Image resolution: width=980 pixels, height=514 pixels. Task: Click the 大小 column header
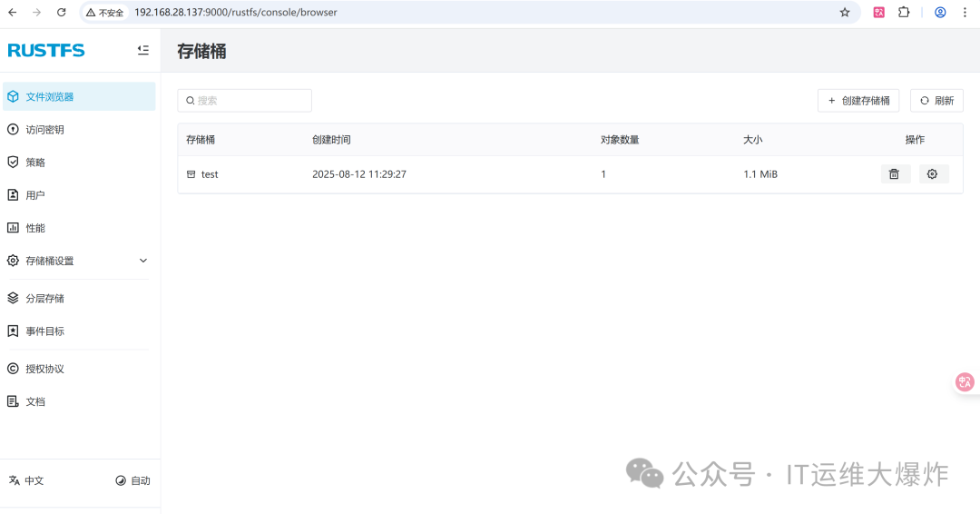click(752, 140)
